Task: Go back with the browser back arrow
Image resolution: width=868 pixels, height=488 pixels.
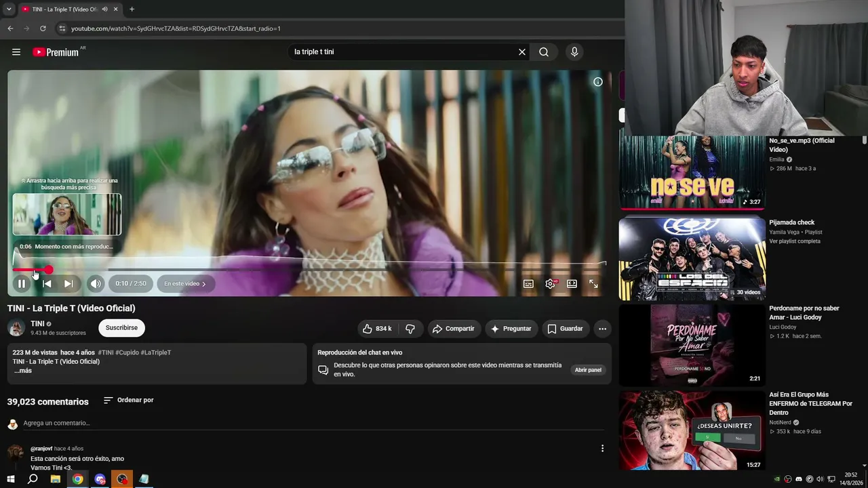Action: (10, 28)
